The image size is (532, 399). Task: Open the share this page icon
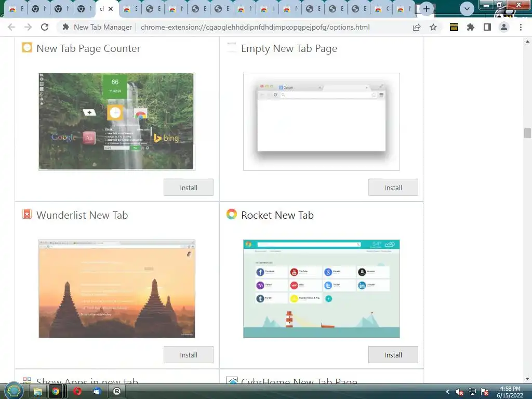point(417,27)
